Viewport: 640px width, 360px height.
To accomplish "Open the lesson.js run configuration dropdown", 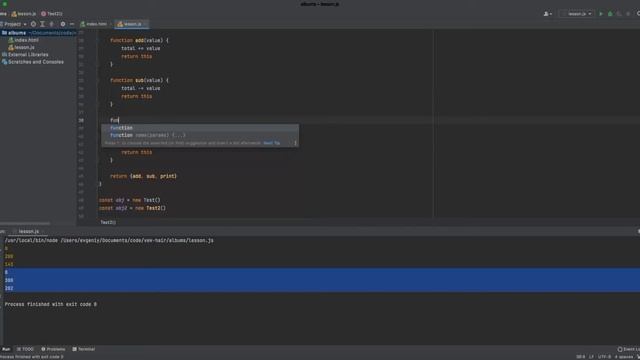I will [576, 14].
